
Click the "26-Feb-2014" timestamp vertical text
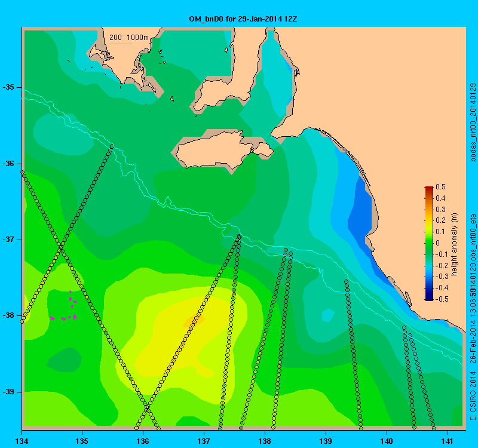[x=473, y=341]
